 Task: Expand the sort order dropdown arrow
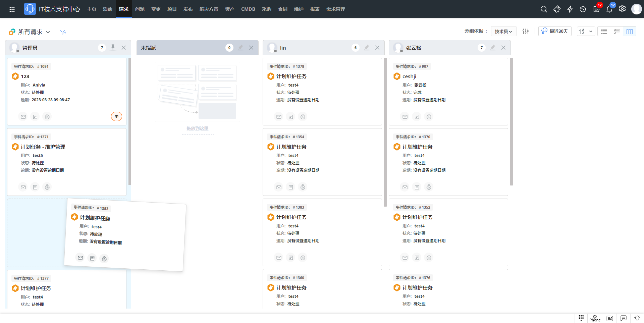point(590,31)
